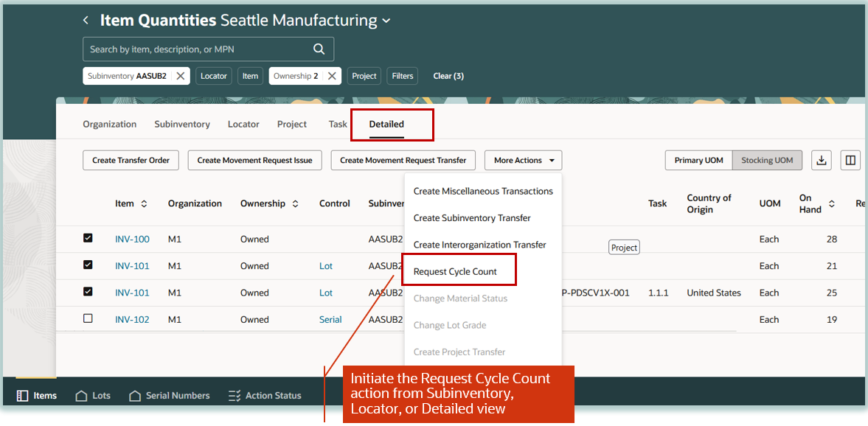Viewport: 868px width, 426px height.
Task: Choose Request Cycle Count from menu
Action: [x=483, y=272]
